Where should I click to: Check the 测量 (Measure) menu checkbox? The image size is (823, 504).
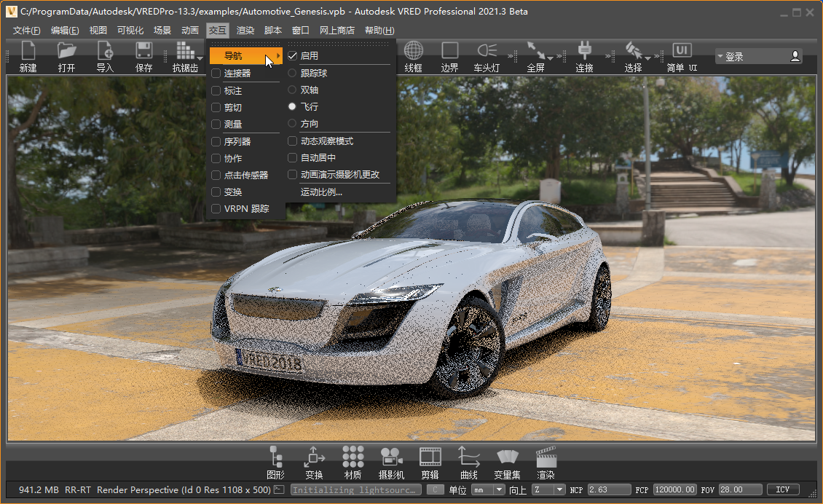click(216, 125)
